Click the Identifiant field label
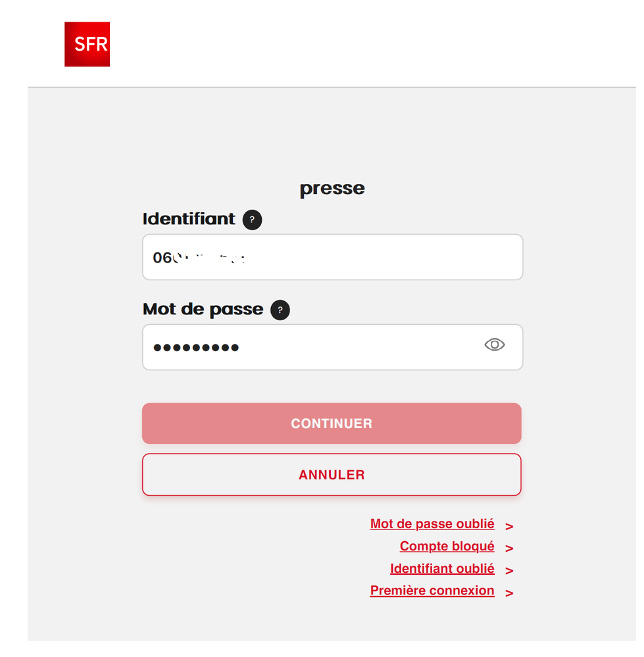The height and width of the screenshot is (657, 644). 189,219
